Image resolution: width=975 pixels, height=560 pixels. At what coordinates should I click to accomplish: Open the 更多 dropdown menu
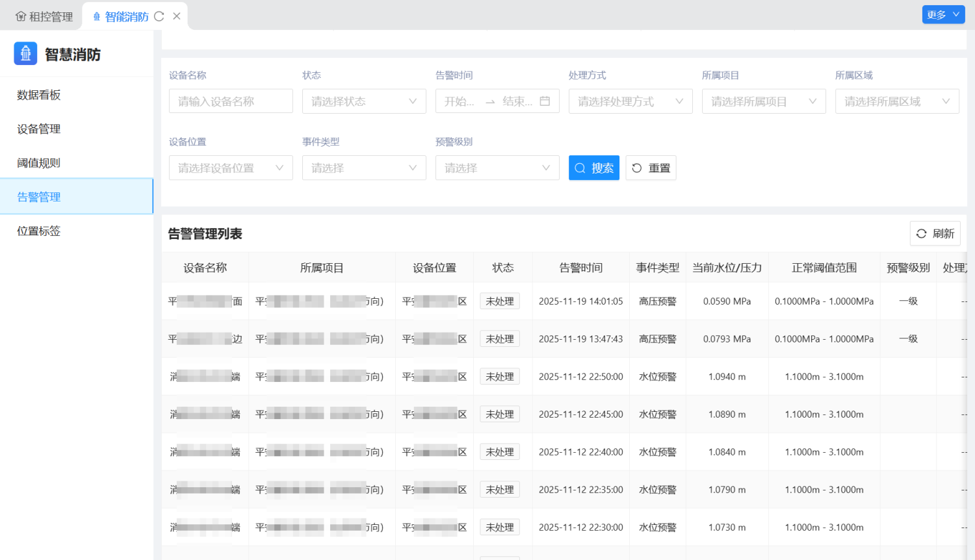[943, 14]
